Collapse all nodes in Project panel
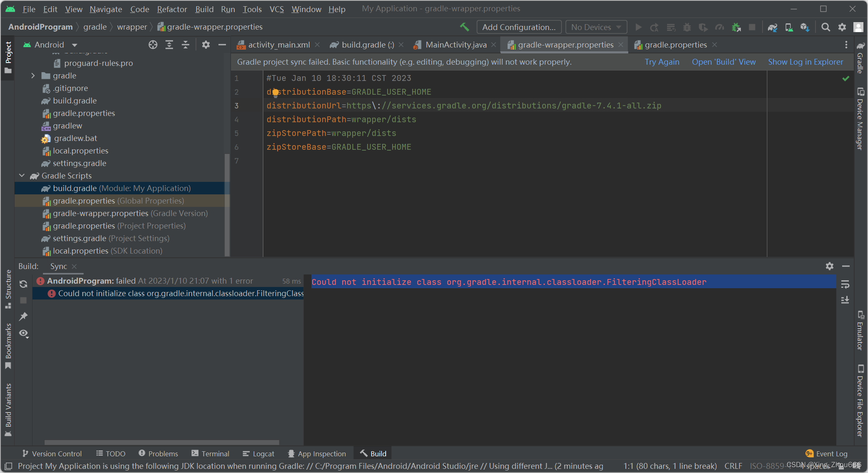868x473 pixels. coord(186,45)
